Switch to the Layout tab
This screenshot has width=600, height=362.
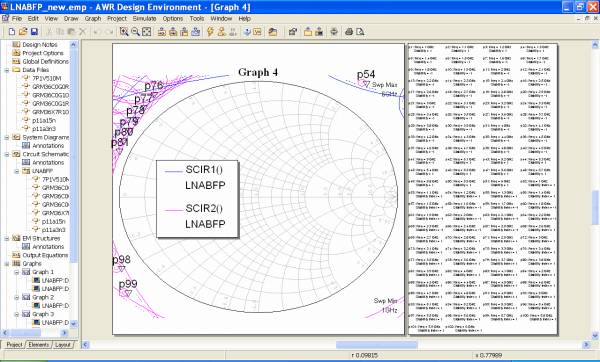coord(62,345)
